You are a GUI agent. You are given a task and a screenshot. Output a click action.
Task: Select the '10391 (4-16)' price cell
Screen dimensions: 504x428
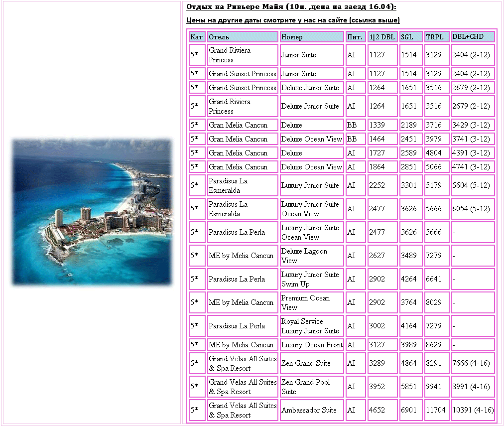pos(473,410)
